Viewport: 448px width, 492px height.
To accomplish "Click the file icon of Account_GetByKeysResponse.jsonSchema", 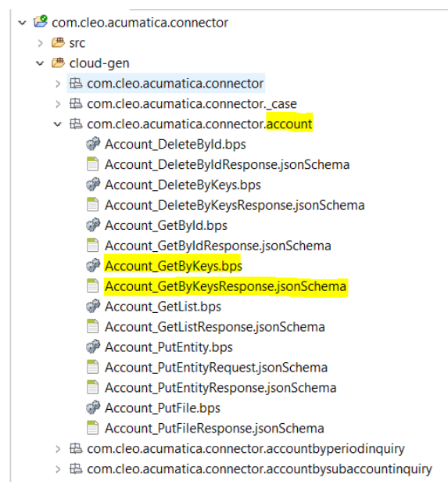I will point(92,286).
